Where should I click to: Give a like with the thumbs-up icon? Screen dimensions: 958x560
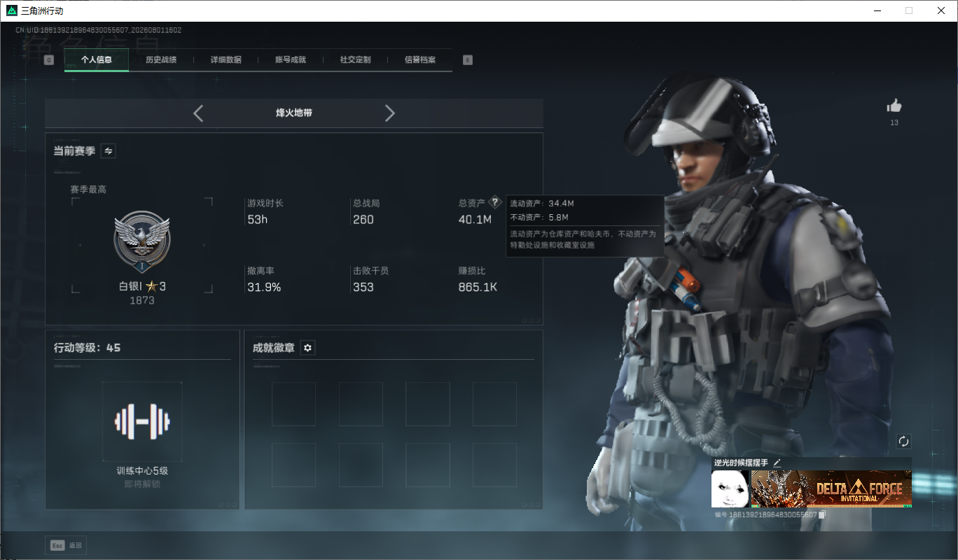point(894,106)
